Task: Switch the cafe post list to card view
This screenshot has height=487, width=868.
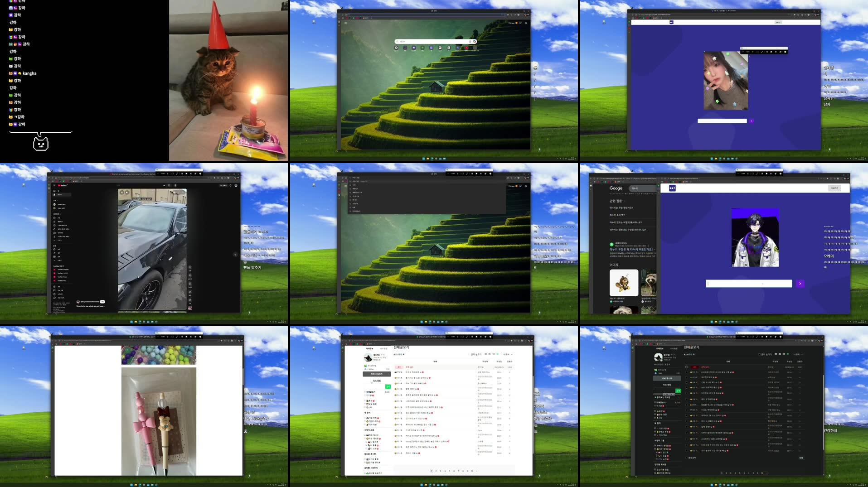Action: [x=490, y=354]
